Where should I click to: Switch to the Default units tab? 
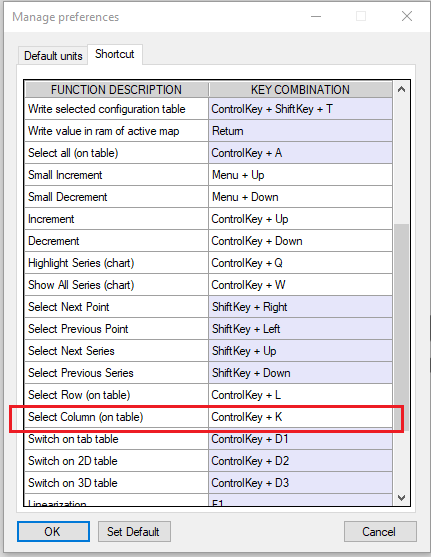coord(53,56)
